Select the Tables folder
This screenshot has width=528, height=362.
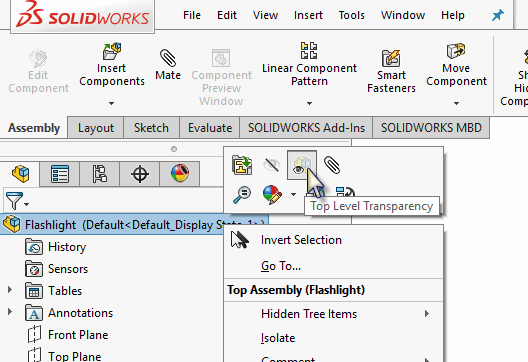coord(54,291)
